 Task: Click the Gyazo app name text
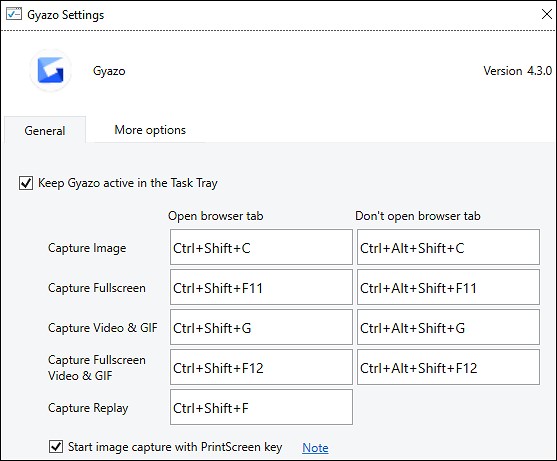click(x=109, y=71)
